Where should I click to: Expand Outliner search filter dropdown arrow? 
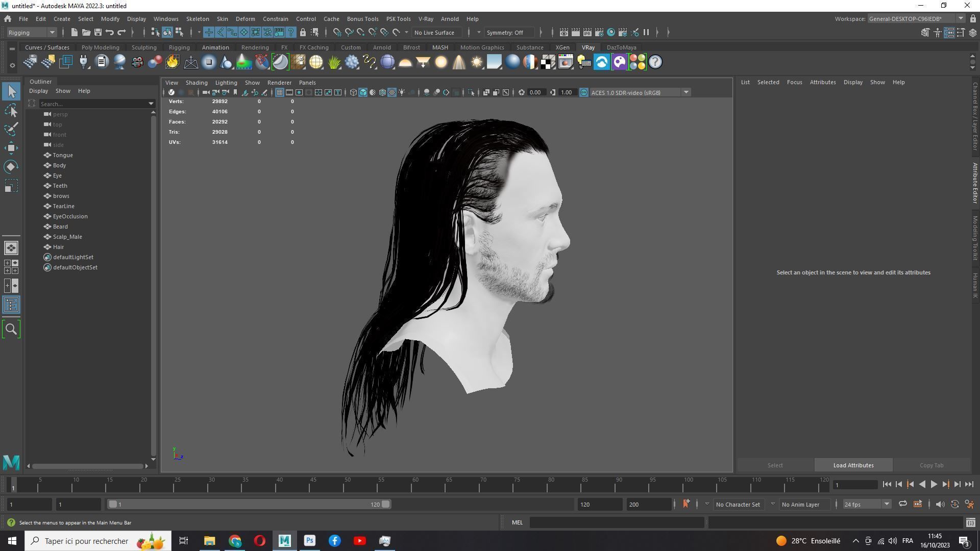(x=151, y=104)
